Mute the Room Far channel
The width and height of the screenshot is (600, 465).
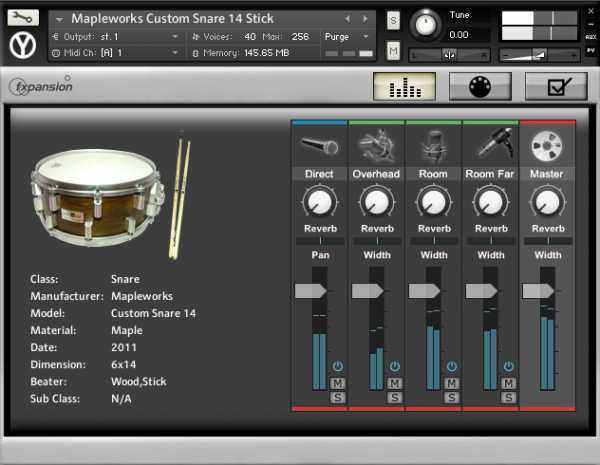[508, 383]
